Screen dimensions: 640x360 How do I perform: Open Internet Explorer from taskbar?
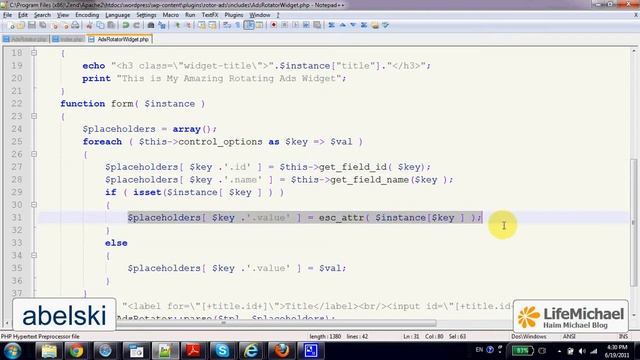251,351
